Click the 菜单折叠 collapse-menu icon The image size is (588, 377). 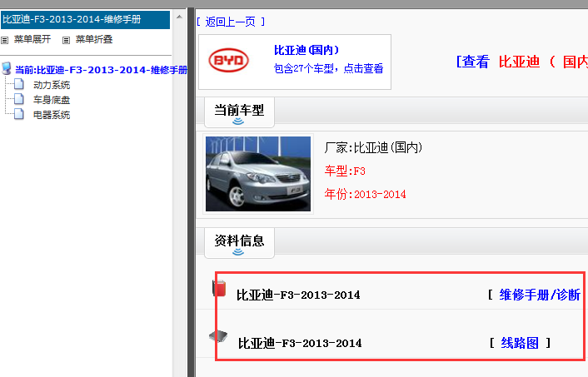(x=66, y=40)
